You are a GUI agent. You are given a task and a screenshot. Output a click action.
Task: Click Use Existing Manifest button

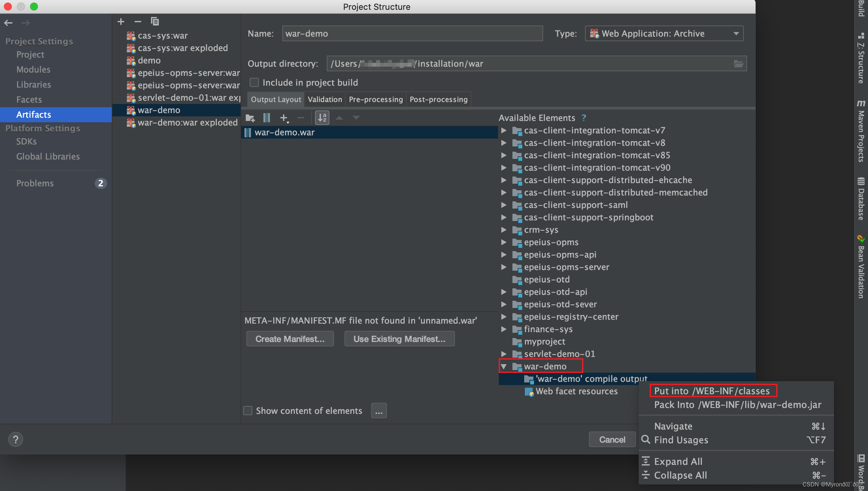(399, 339)
